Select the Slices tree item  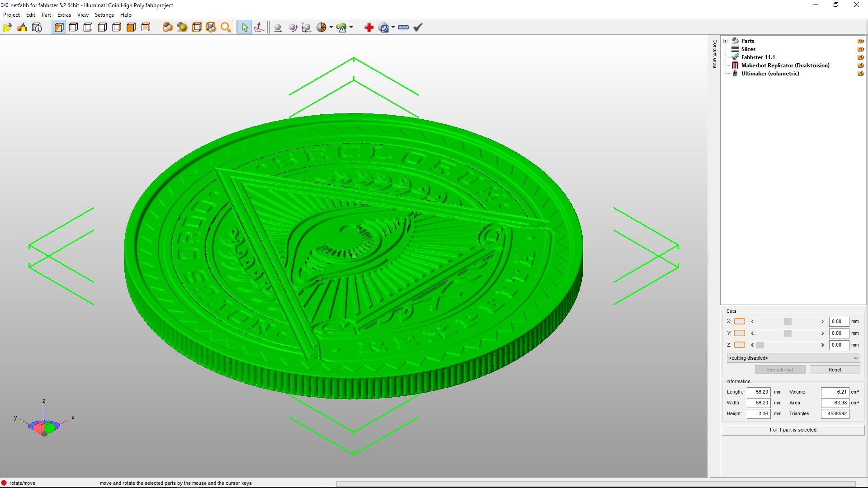[x=748, y=49]
